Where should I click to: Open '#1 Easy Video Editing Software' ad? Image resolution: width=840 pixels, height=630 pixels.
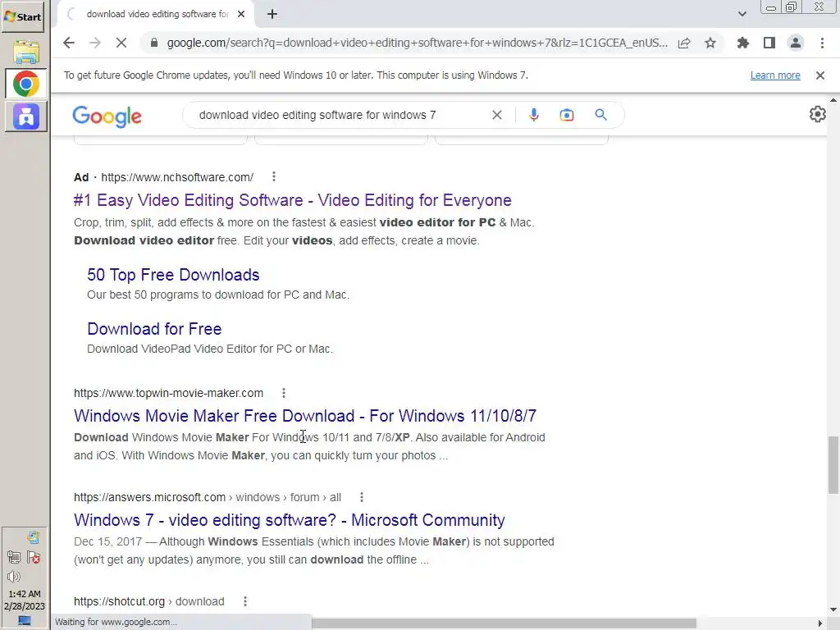point(293,200)
